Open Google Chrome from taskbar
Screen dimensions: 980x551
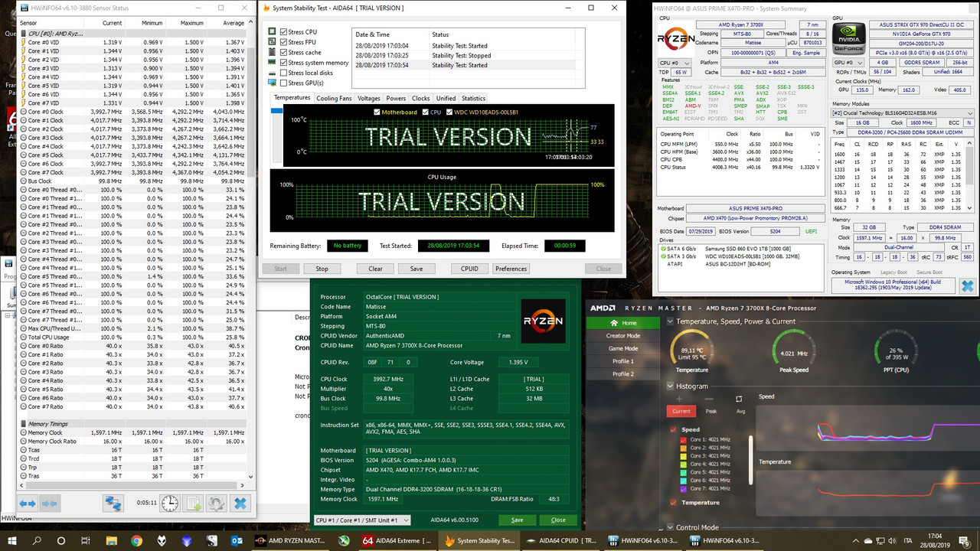(136, 540)
